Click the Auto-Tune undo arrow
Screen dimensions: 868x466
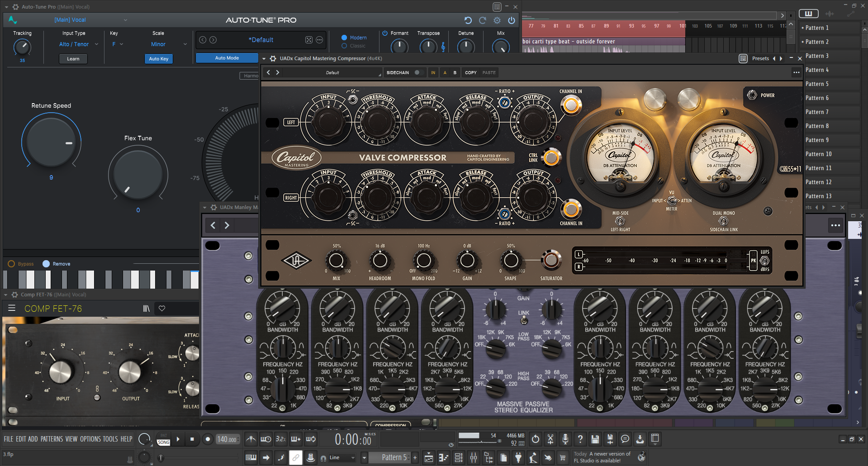point(468,20)
